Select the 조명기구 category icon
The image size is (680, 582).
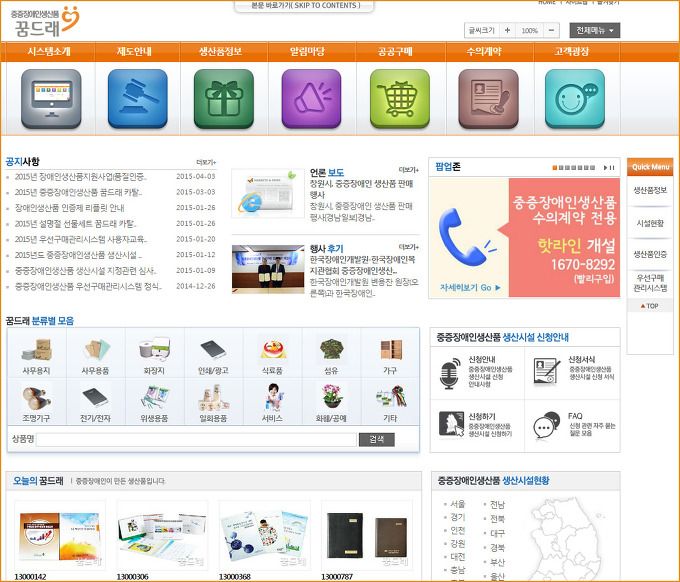(x=36, y=398)
